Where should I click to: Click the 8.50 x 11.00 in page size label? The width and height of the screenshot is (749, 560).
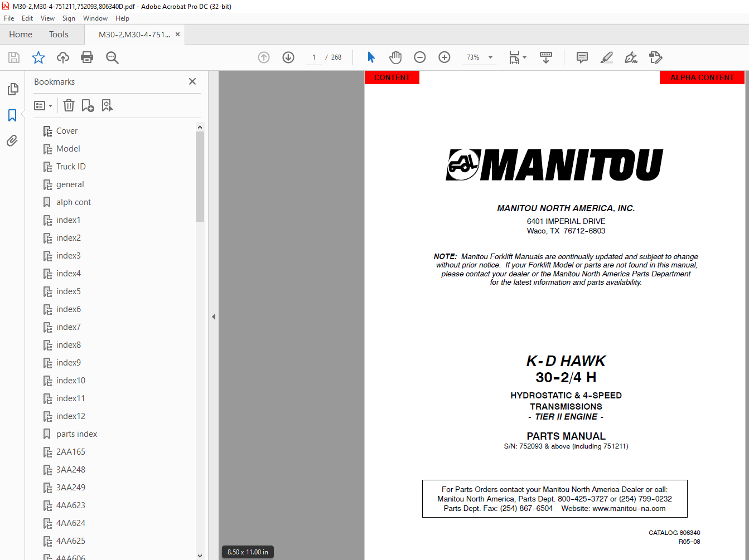point(248,552)
